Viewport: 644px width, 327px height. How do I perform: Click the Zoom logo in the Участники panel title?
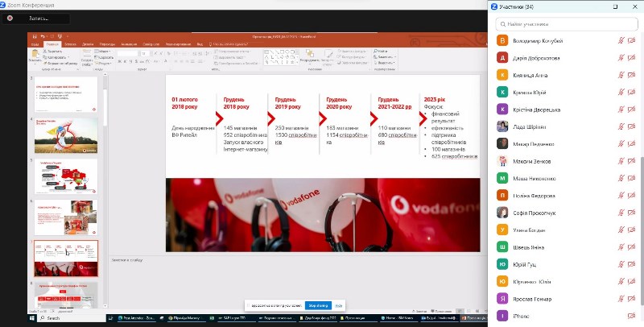pos(494,6)
